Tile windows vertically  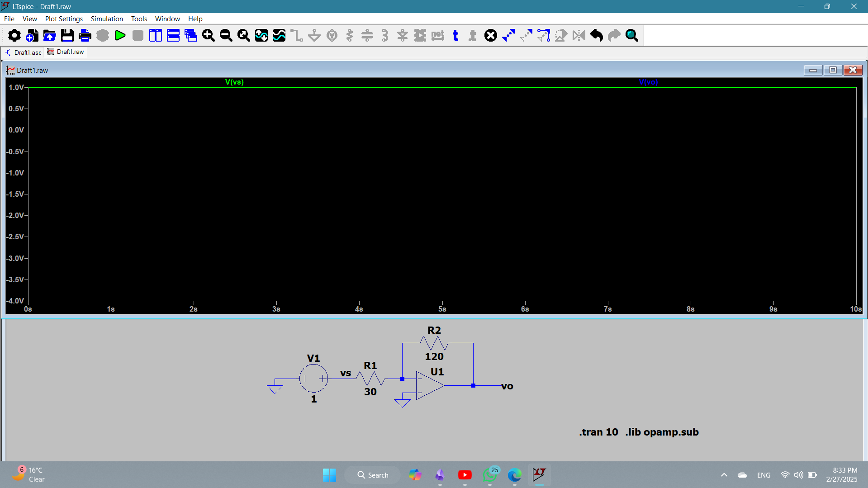(x=156, y=35)
